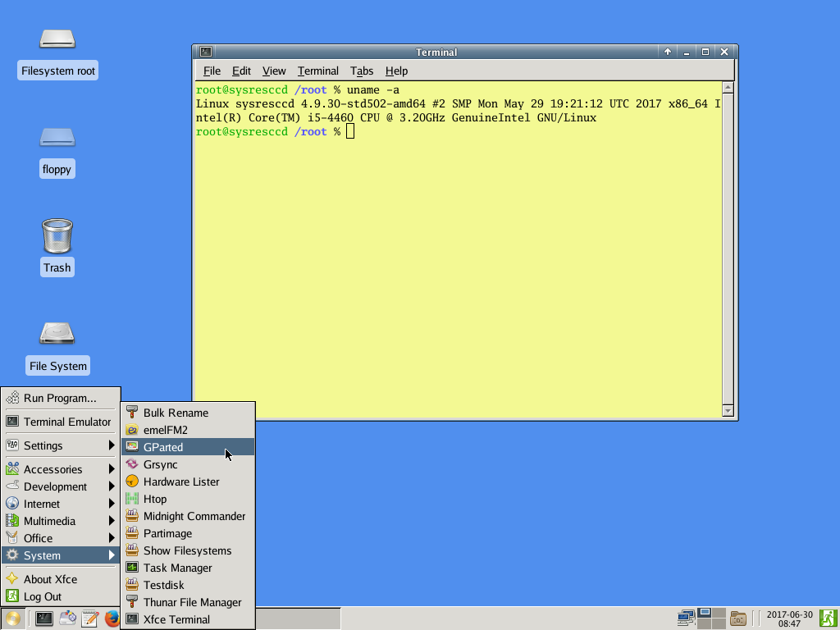Click the terminal scrollbar up arrow
This screenshot has height=630, width=840.
point(728,88)
